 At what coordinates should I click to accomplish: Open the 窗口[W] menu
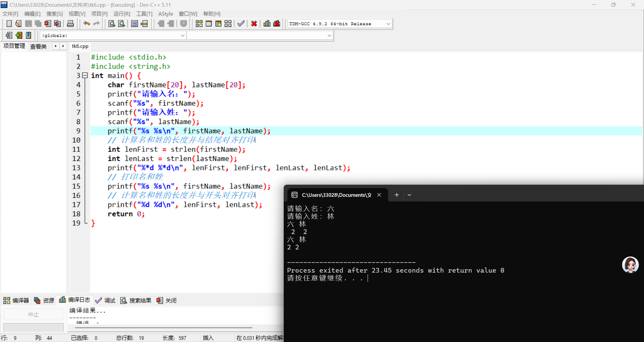(x=188, y=14)
